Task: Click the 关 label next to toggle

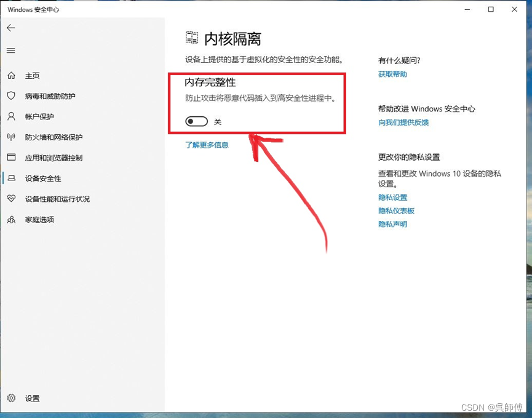Action: (x=218, y=122)
